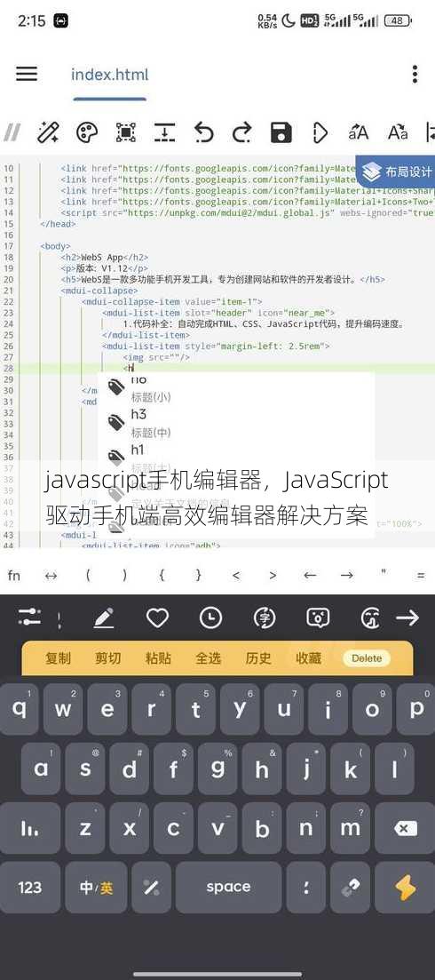Viewport: 435px width, 980px height.
Task: Tap the 字 conversion keyboard icon
Action: (265, 618)
